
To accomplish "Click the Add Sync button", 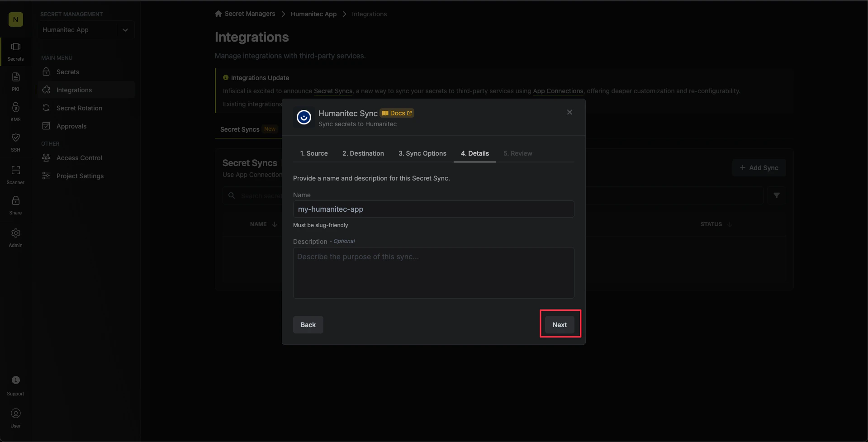I will (759, 168).
